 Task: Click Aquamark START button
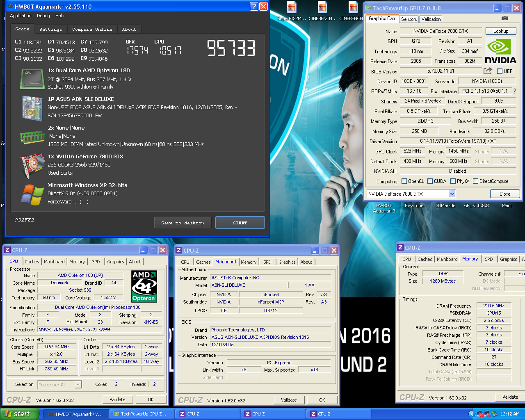click(x=240, y=223)
